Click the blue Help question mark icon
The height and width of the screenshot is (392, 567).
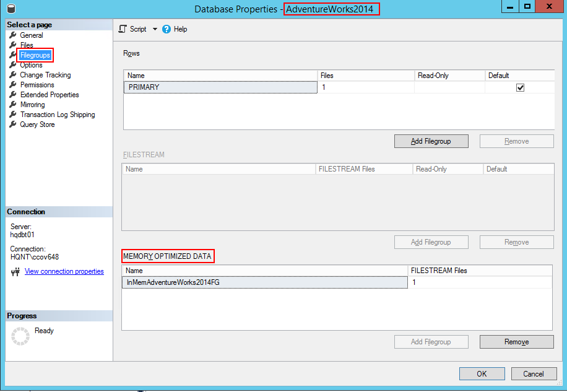pos(167,29)
